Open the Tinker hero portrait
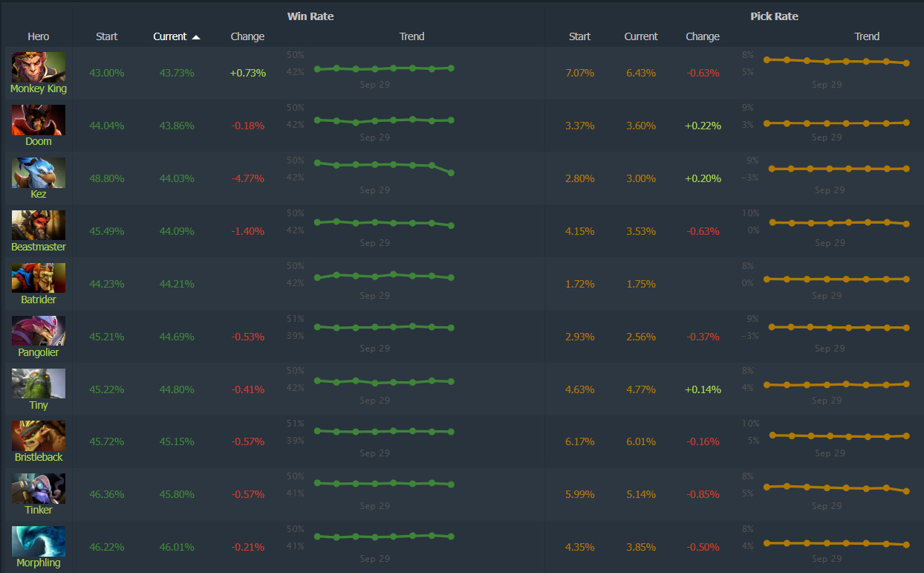The width and height of the screenshot is (924, 573). pos(39,489)
